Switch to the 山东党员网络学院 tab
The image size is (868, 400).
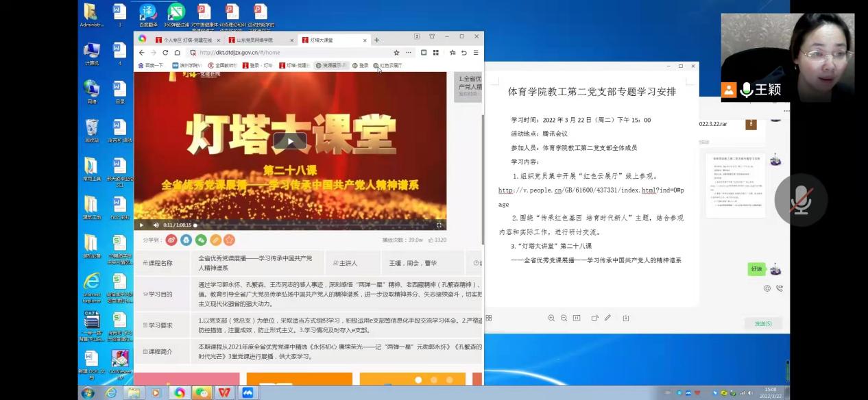(259, 40)
